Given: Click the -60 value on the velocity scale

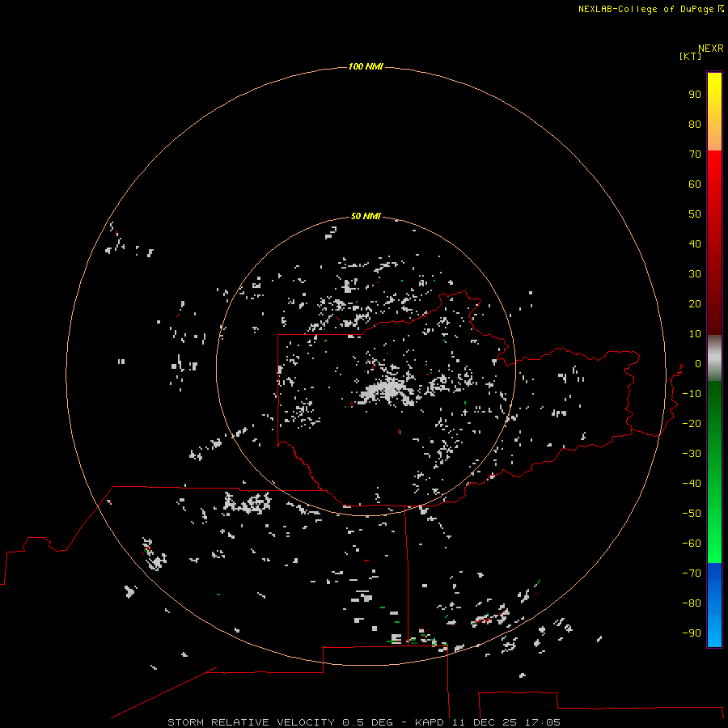Looking at the screenshot, I should (x=692, y=544).
